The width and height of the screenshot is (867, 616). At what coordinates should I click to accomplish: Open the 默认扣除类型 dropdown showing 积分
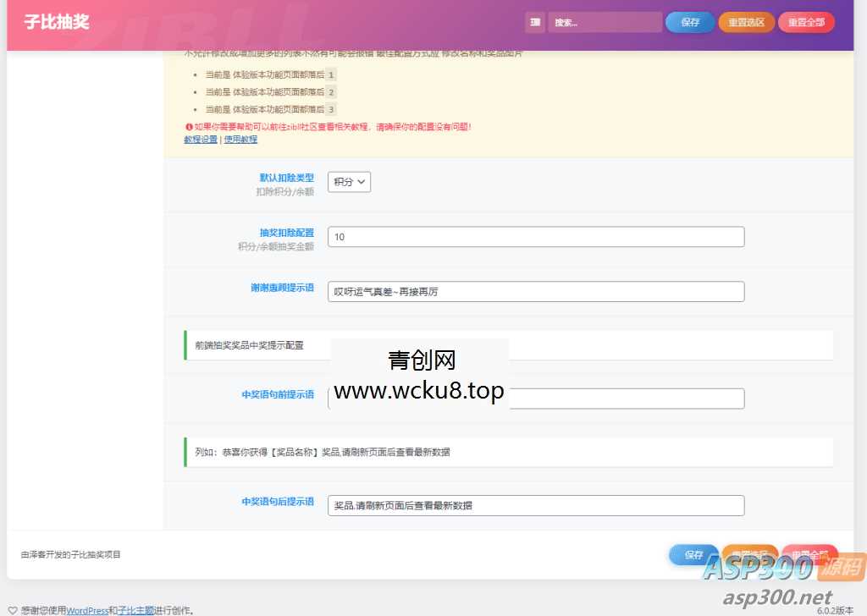tap(349, 182)
